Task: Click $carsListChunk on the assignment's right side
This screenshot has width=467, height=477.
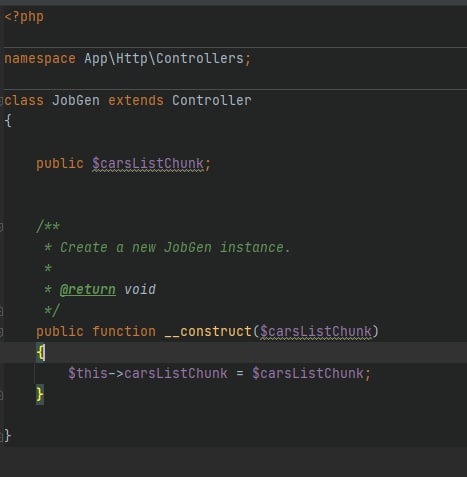Action: coord(308,373)
